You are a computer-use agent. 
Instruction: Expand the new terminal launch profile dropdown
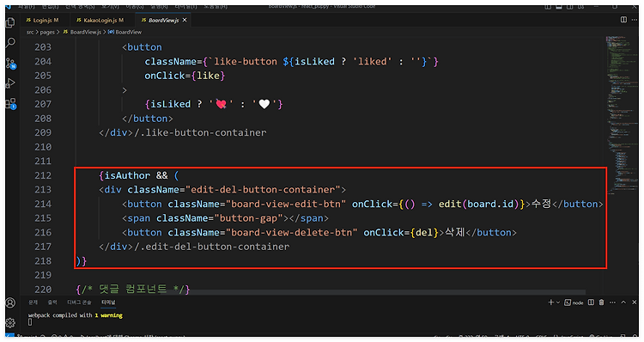pos(558,302)
